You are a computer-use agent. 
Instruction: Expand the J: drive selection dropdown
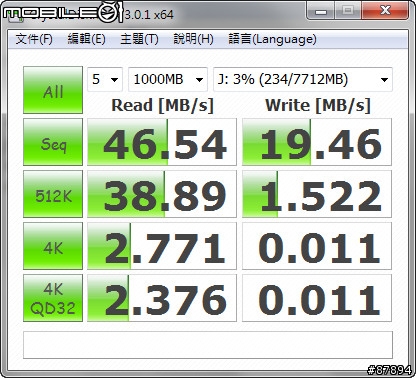303,79
